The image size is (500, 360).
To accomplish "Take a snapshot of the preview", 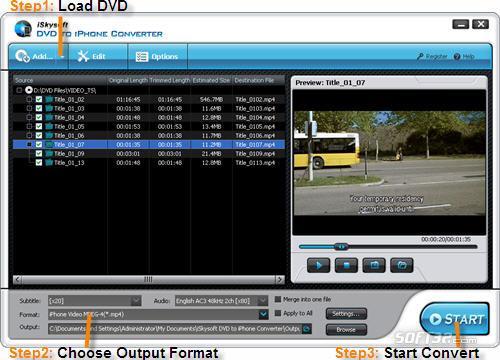I will [374, 265].
